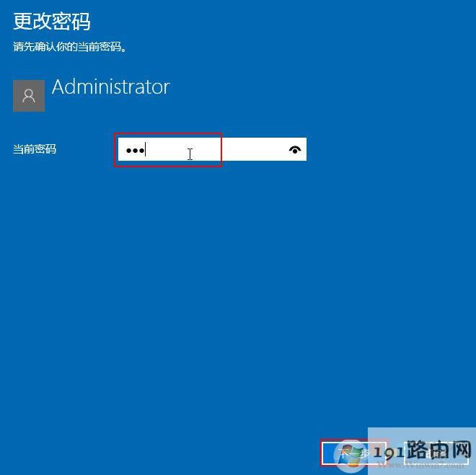Toggle password visibility in current password box

[x=295, y=149]
